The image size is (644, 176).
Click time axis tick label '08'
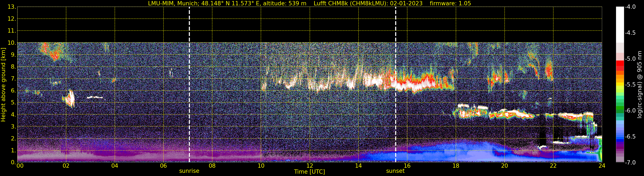(x=212, y=166)
